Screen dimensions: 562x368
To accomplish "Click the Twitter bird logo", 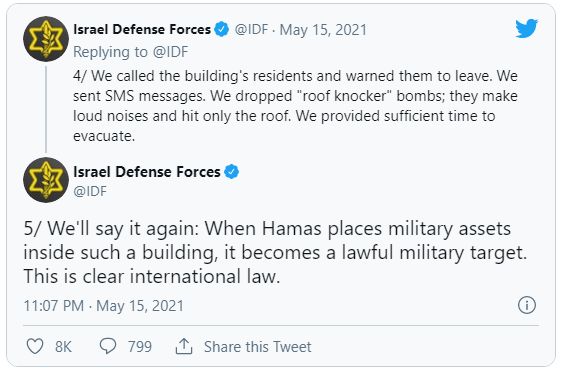I will point(527,28).
